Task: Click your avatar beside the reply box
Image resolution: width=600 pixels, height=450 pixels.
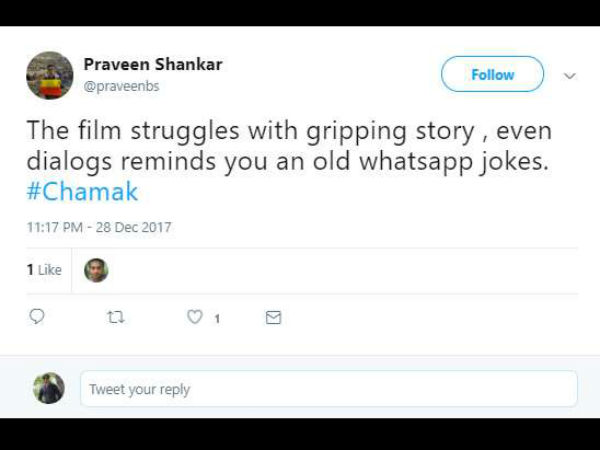Action: click(49, 388)
